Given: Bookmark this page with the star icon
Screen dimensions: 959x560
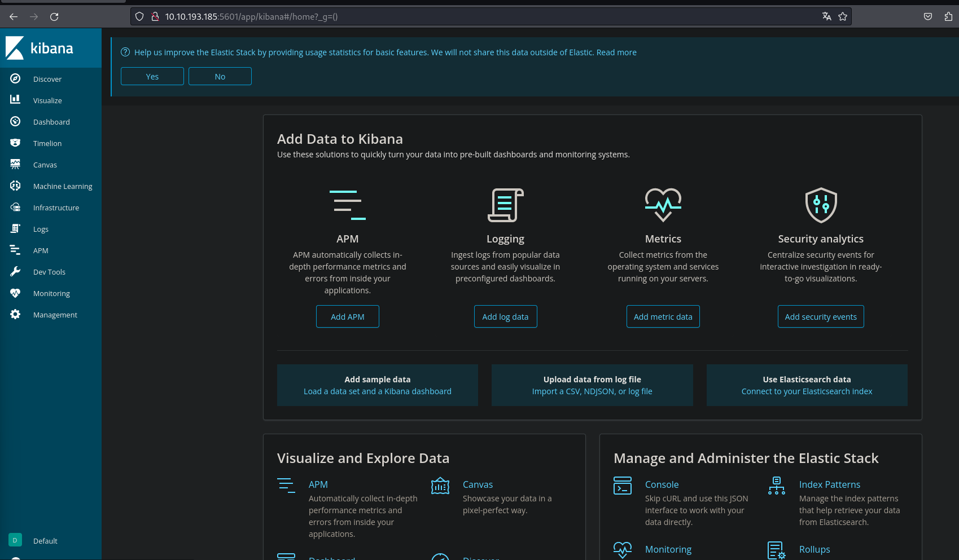Looking at the screenshot, I should (843, 17).
